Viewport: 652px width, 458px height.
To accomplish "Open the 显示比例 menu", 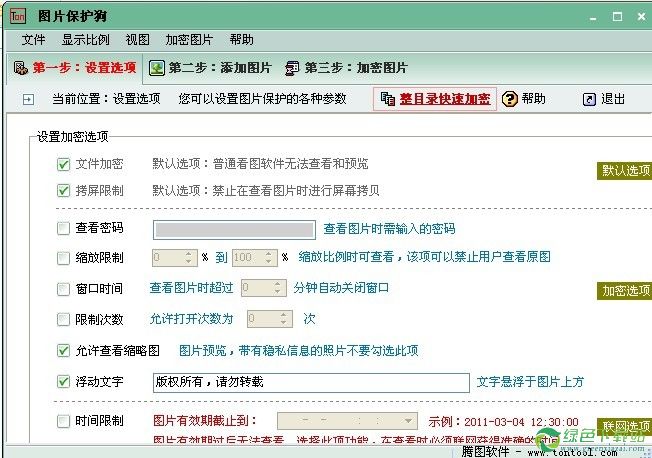I will (x=86, y=40).
